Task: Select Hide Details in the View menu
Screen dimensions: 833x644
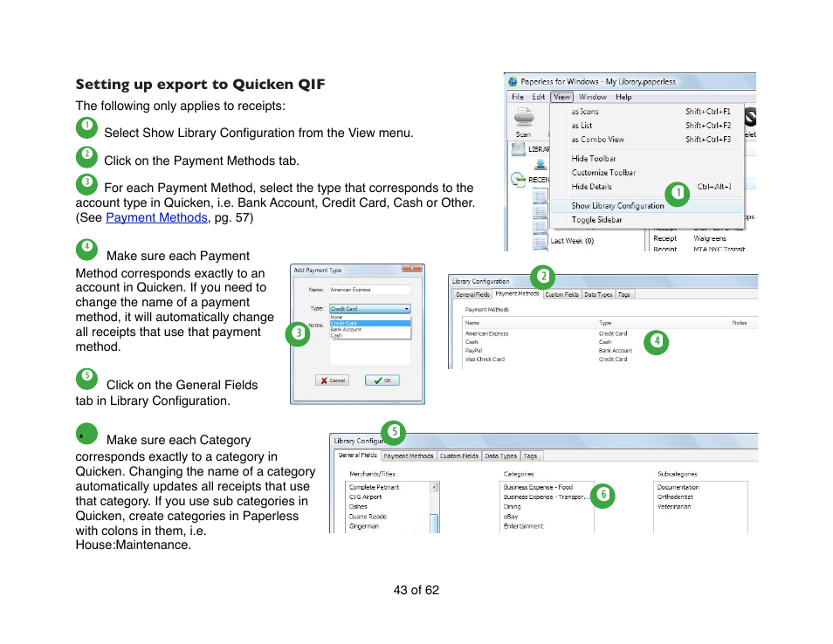Action: tap(647, 187)
